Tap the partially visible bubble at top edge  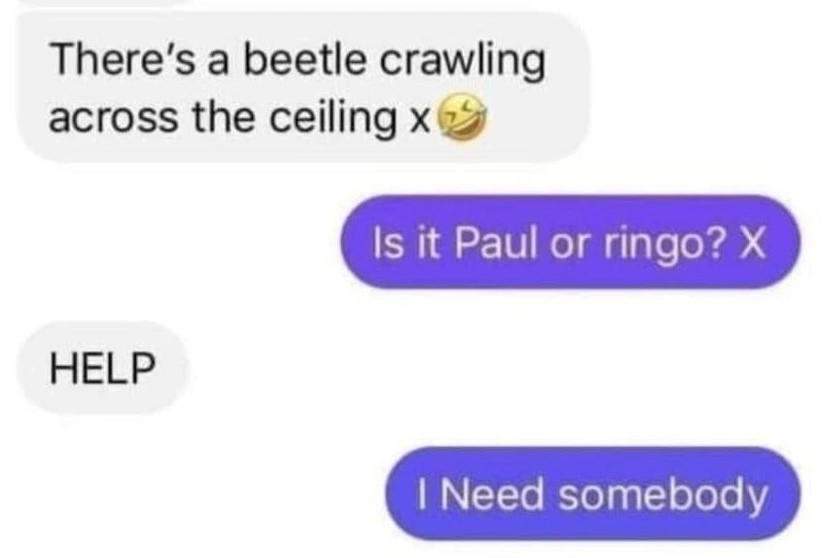point(107,2)
